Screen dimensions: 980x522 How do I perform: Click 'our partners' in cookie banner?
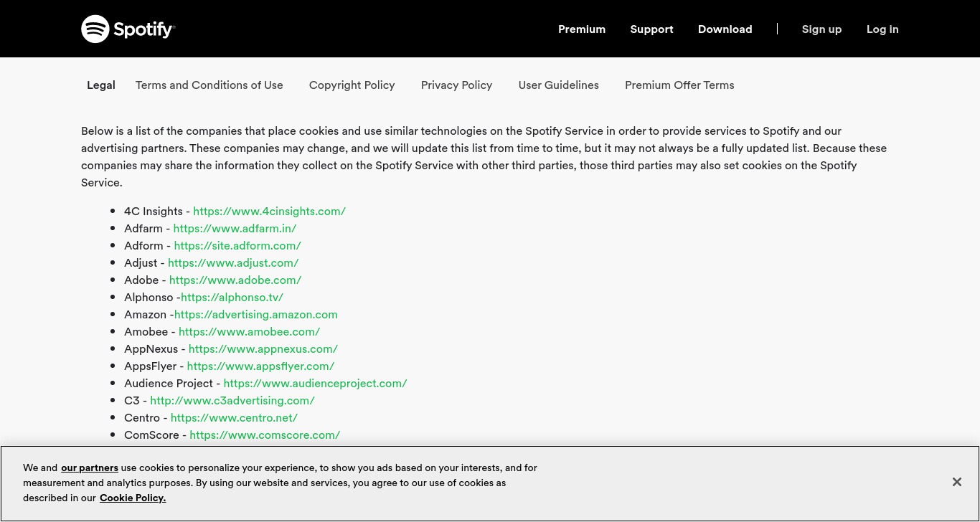90,468
